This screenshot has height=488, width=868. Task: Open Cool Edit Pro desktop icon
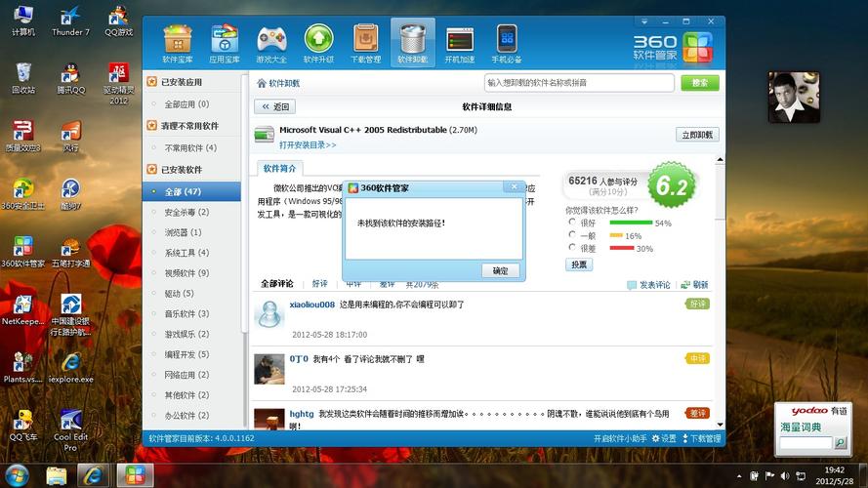(x=70, y=429)
